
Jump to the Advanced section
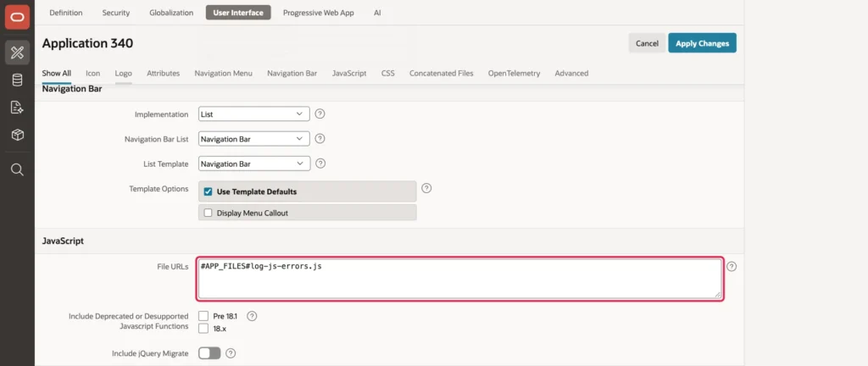point(571,73)
